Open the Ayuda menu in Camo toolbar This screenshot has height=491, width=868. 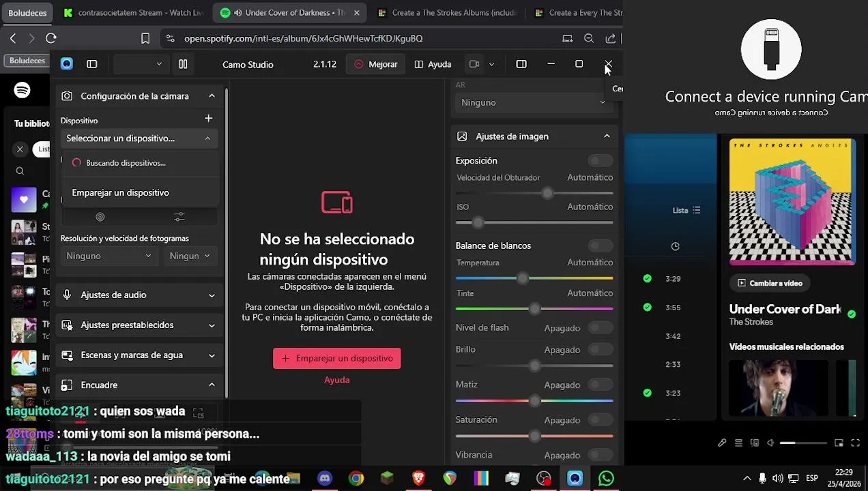tap(433, 64)
